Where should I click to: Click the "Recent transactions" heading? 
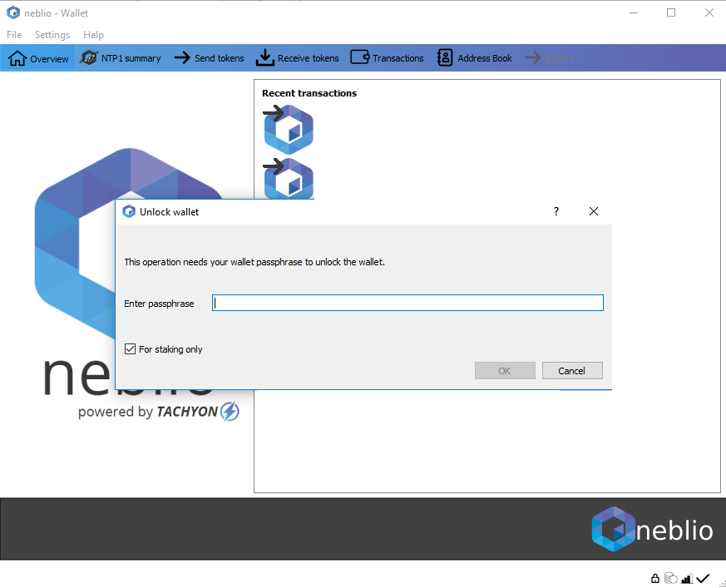(x=309, y=93)
